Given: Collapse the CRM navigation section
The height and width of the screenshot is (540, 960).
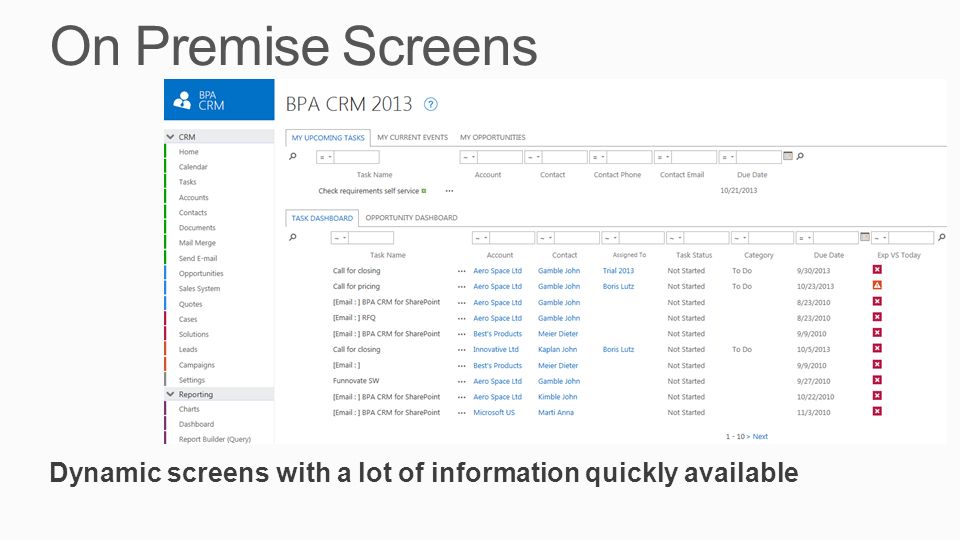Looking at the screenshot, I should coord(170,137).
